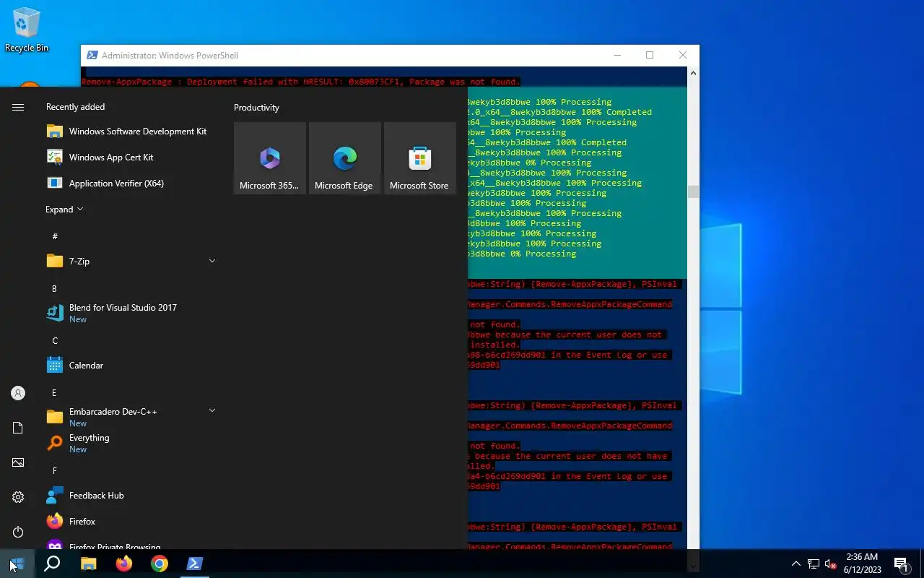Viewport: 924px width, 578px height.
Task: Jump to apps by letter B
Action: 54,289
